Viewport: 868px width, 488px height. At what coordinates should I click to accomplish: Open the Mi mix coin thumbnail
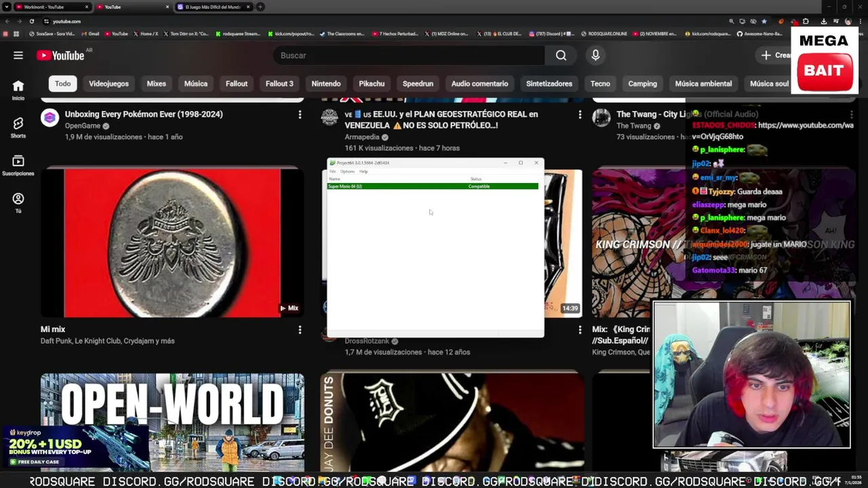coord(172,243)
